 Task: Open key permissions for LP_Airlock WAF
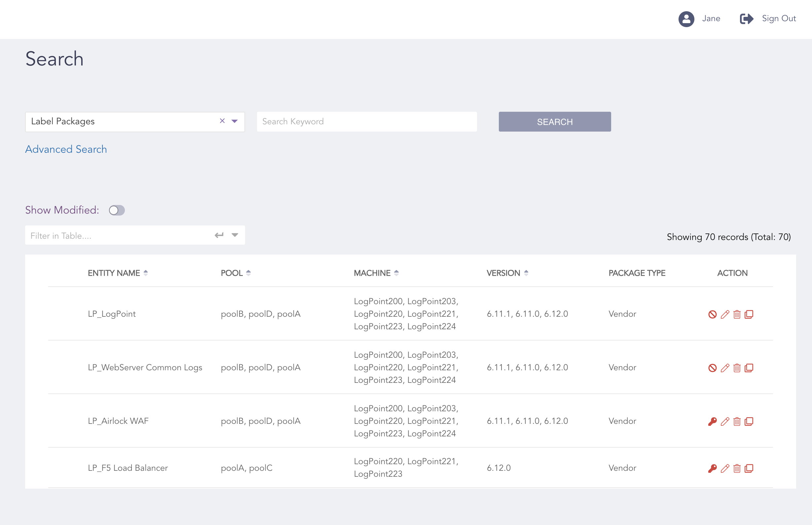click(713, 421)
